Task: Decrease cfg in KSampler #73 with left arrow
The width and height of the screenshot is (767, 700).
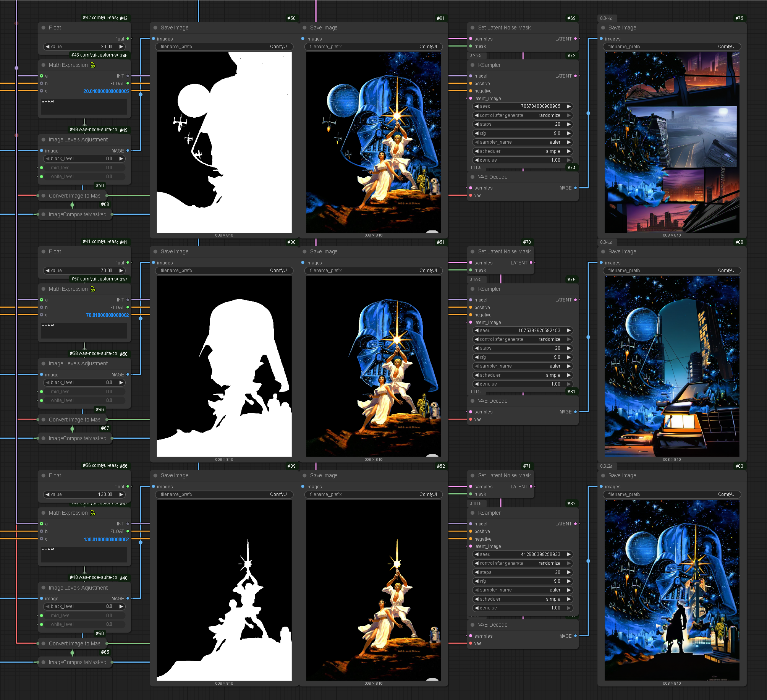Action: click(477, 133)
